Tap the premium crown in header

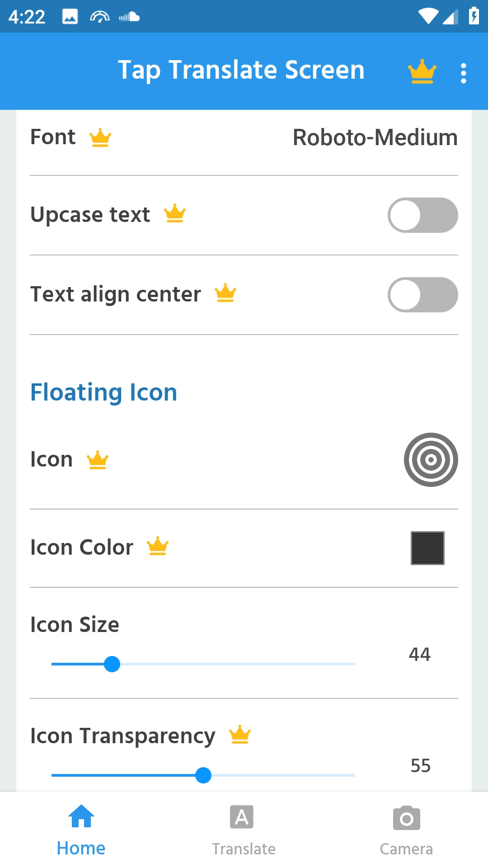coord(422,72)
